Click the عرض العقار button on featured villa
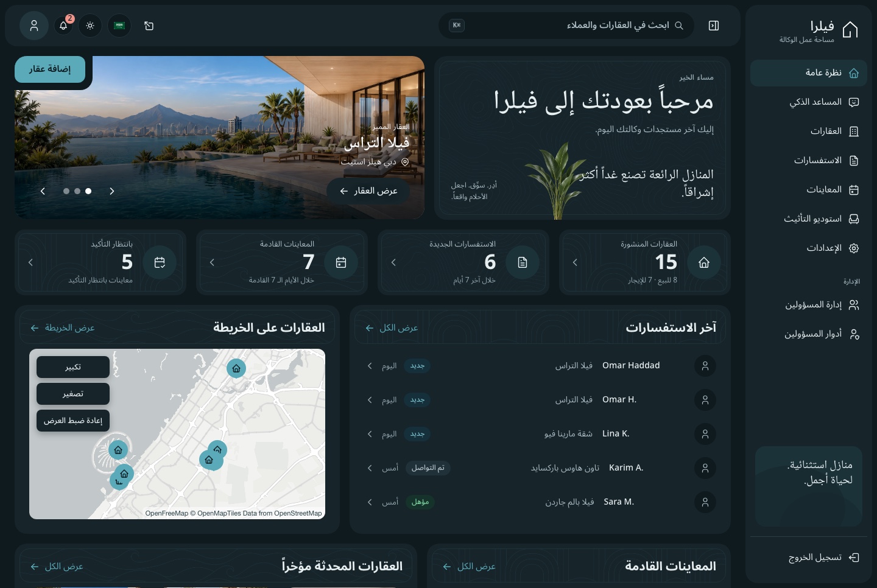 click(x=368, y=191)
